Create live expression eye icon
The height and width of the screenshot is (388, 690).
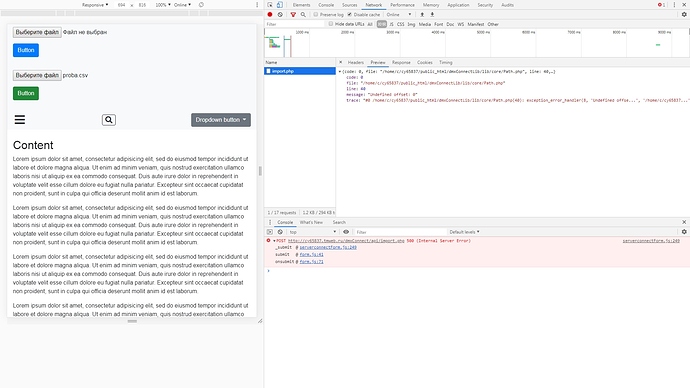tap(346, 232)
